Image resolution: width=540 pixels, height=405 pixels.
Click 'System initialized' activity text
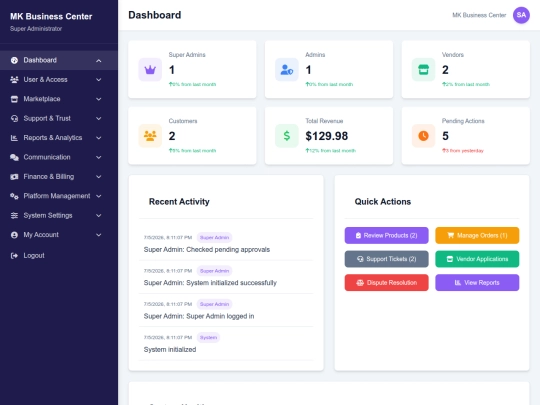[170, 350]
